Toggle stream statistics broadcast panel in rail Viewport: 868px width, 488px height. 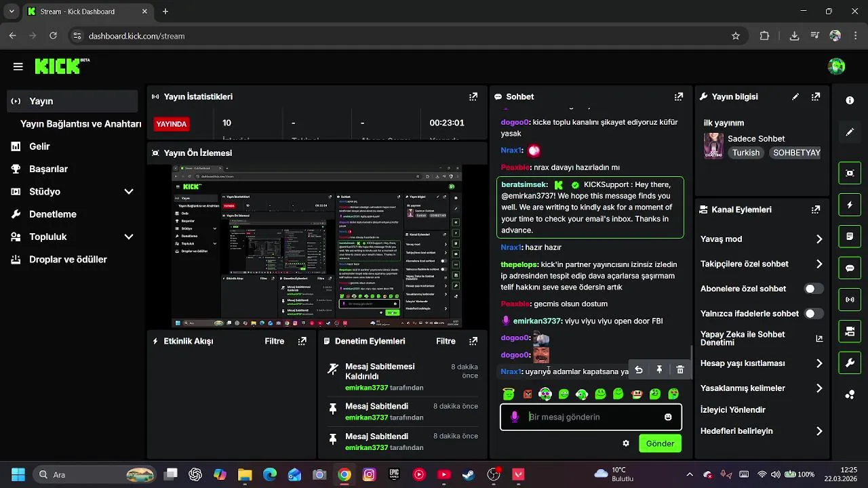point(850,300)
